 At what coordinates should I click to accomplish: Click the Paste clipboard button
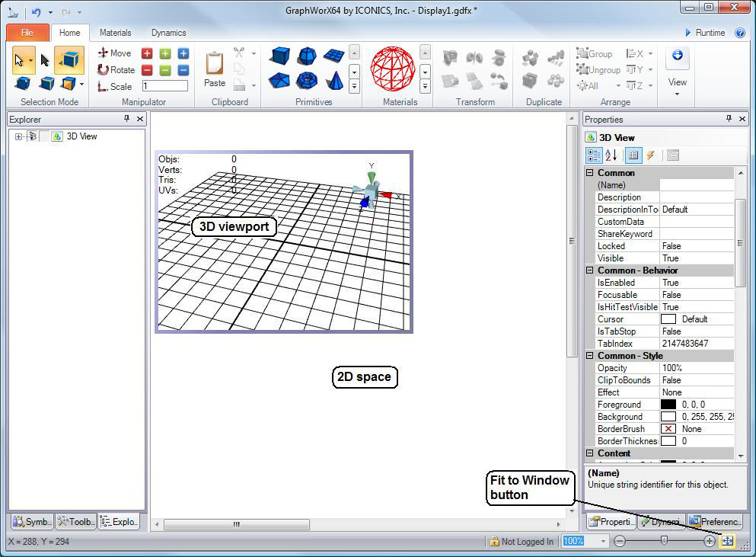click(x=215, y=69)
